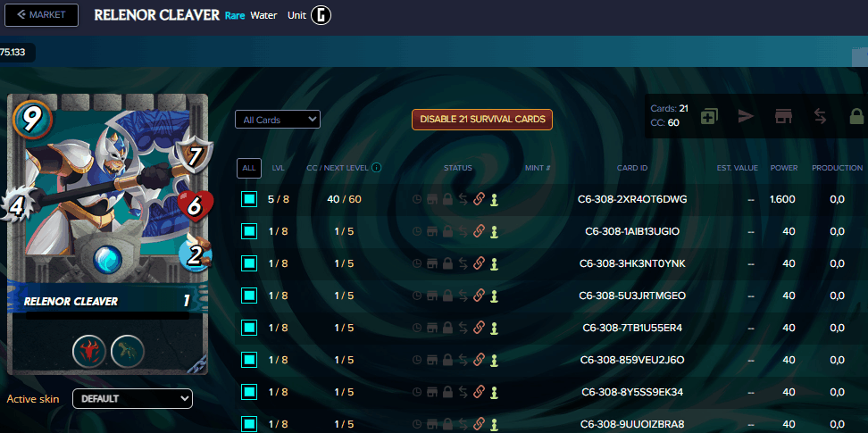Click card ID C6-308-3HK3NT0YNK
The height and width of the screenshot is (433, 868).
632,263
